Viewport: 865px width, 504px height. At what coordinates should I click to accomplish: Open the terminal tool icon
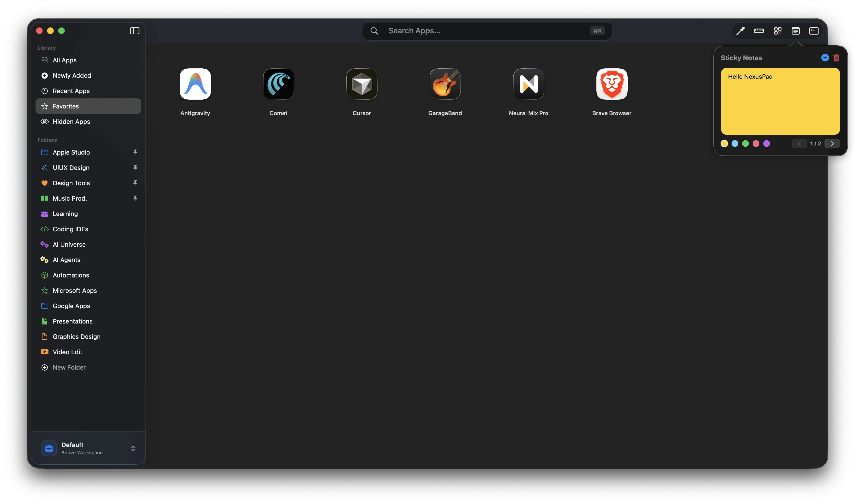click(x=814, y=31)
